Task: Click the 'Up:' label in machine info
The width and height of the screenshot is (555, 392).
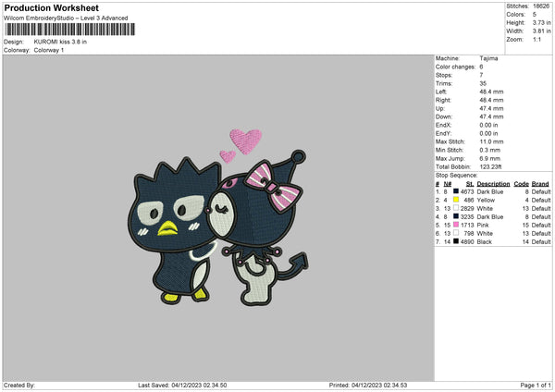Action: pos(440,108)
